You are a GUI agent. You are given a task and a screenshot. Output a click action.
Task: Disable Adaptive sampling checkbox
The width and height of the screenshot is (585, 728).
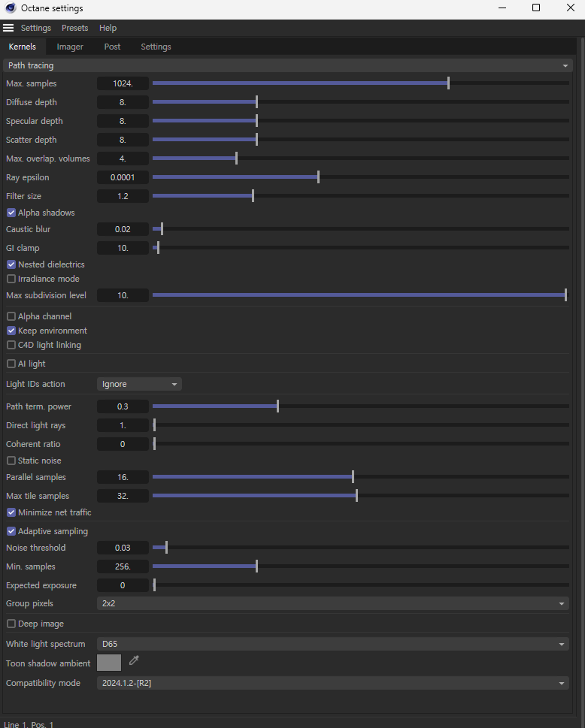[11, 531]
